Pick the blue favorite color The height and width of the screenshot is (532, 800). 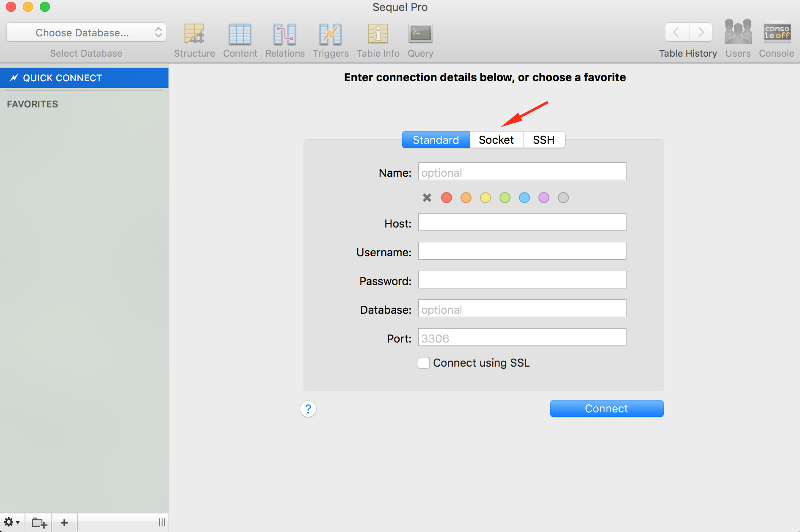(524, 197)
